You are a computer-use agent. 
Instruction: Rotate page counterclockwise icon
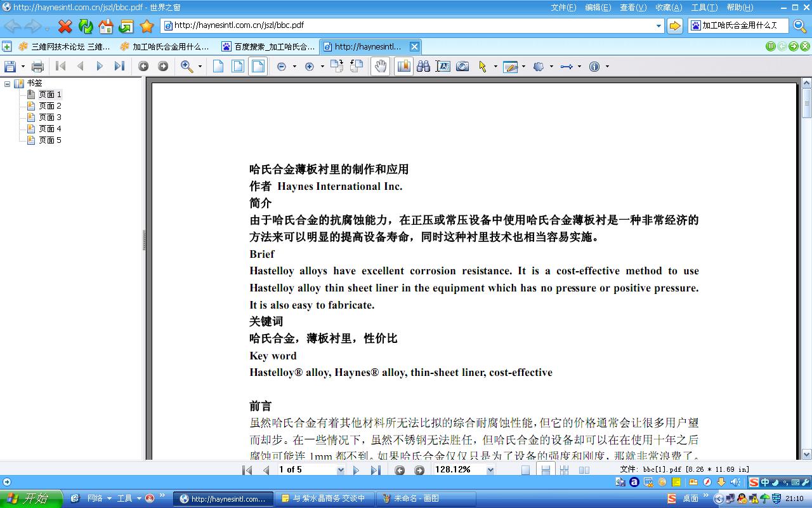357,66
